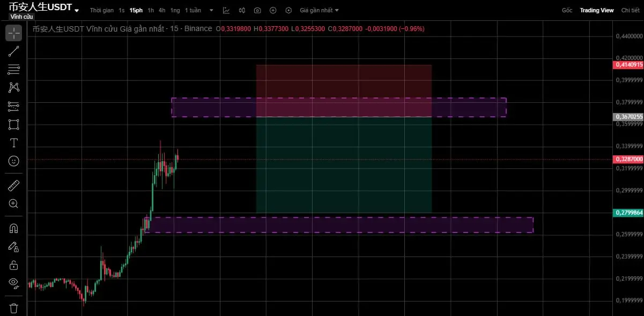Click the high value H0,3377300 in legend
Image resolution: width=644 pixels, height=316 pixels.
tap(271, 29)
